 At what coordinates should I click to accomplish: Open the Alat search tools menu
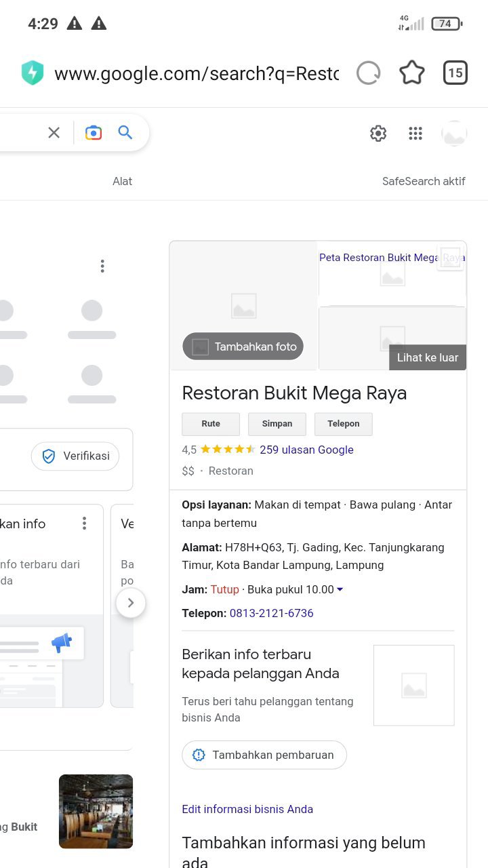coord(122,181)
